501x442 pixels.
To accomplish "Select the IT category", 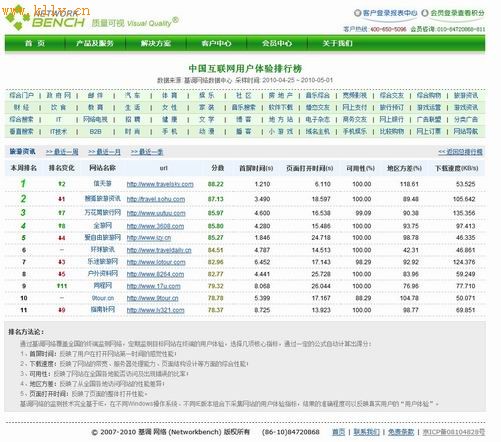I will coord(59,120).
